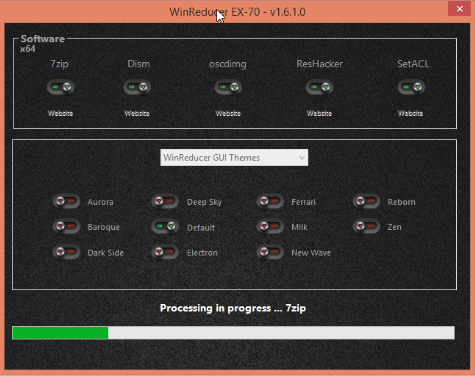Toggle the ResHacker software switch
Screen dimensions: 475x376
pos(319,87)
